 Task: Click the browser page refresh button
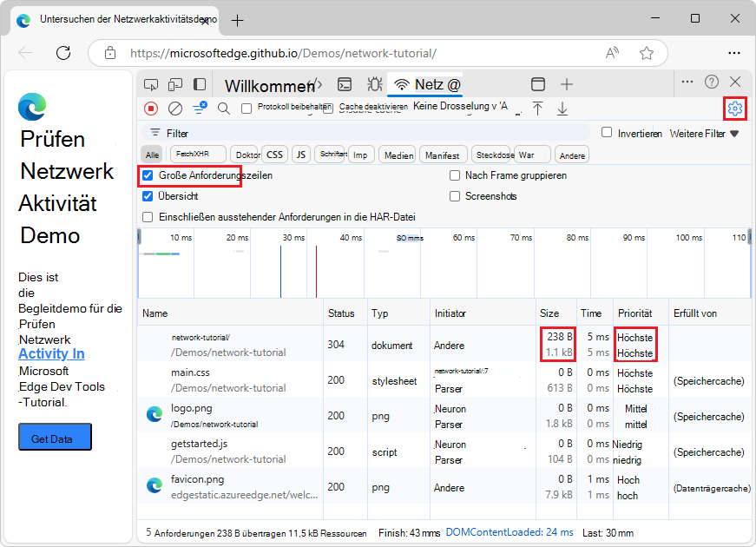click(63, 53)
